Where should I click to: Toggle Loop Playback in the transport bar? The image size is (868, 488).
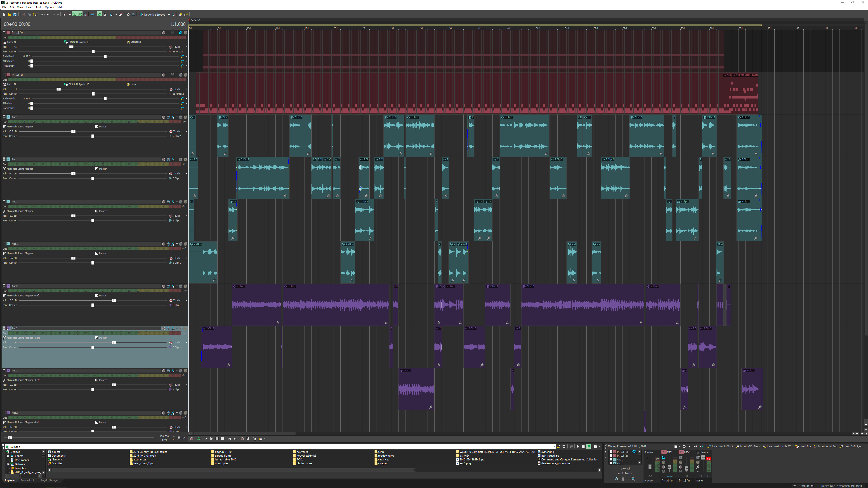199,439
